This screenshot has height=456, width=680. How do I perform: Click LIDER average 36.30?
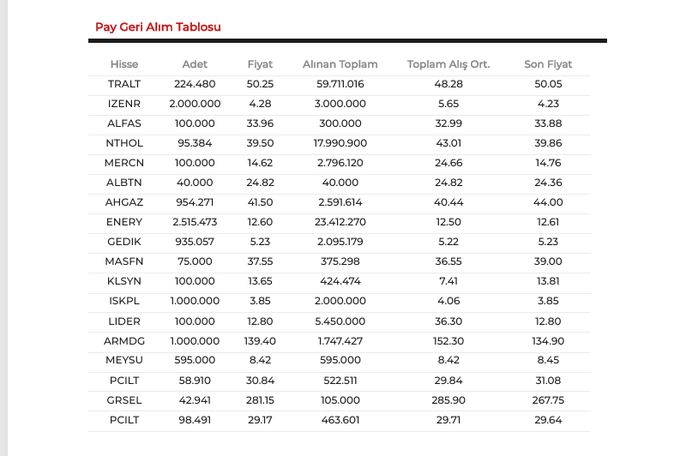(448, 321)
